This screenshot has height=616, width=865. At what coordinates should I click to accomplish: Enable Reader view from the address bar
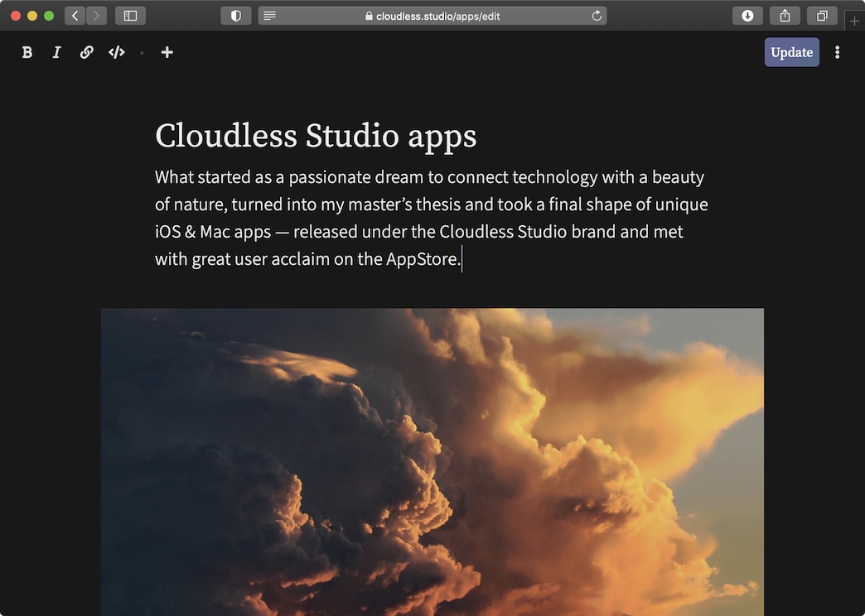[x=269, y=16]
